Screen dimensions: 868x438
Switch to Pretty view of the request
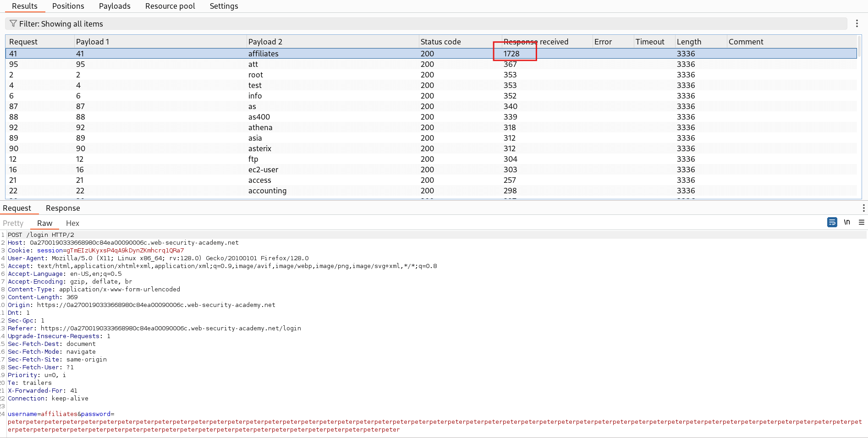coord(13,223)
